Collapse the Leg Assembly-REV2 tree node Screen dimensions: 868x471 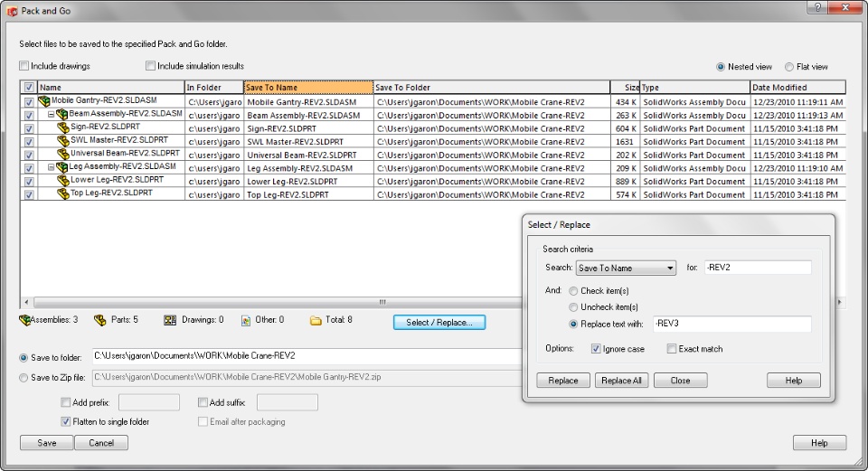[51, 167]
